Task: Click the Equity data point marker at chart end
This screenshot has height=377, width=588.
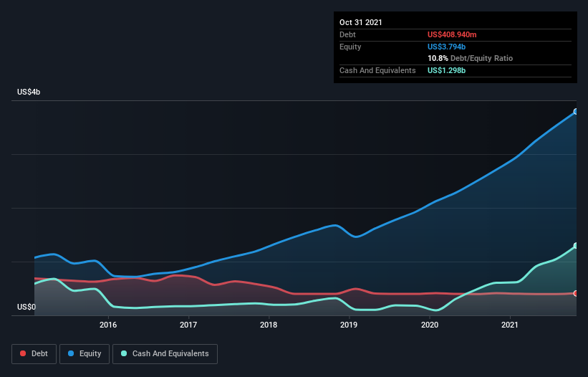Action: pyautogui.click(x=576, y=111)
